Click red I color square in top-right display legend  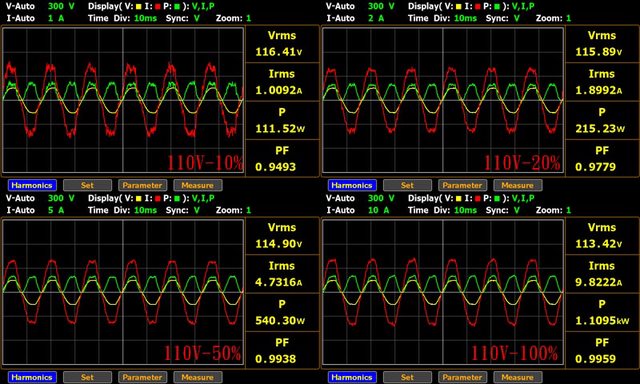(478, 7)
